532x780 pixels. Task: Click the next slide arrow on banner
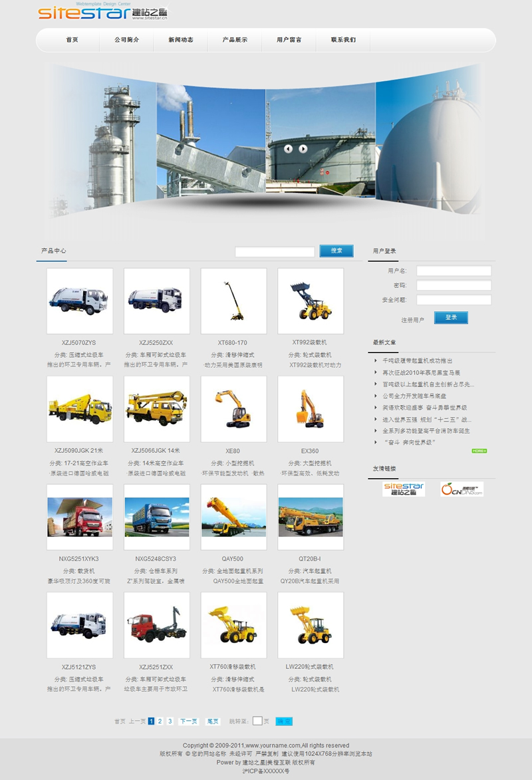click(x=303, y=149)
